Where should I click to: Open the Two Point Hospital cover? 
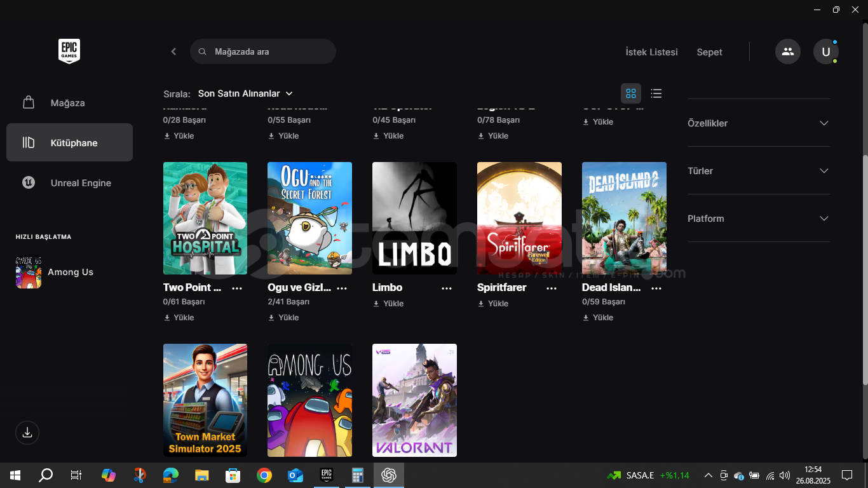(x=205, y=218)
